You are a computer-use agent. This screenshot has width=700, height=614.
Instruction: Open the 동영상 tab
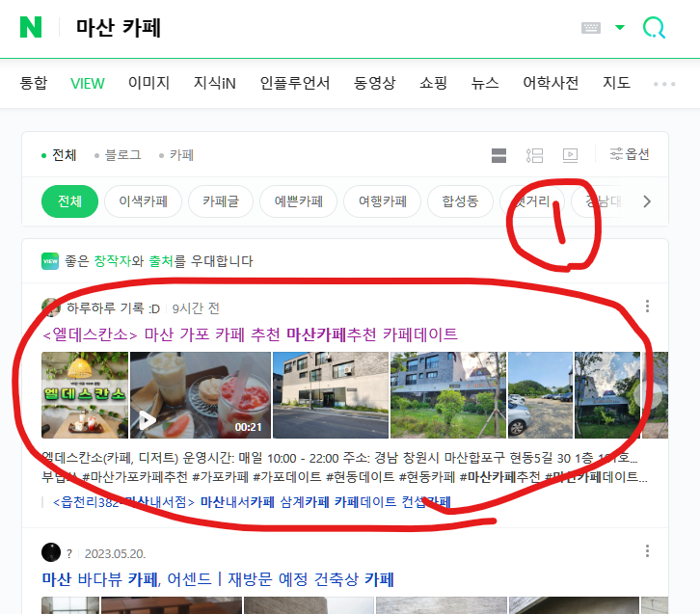(374, 83)
